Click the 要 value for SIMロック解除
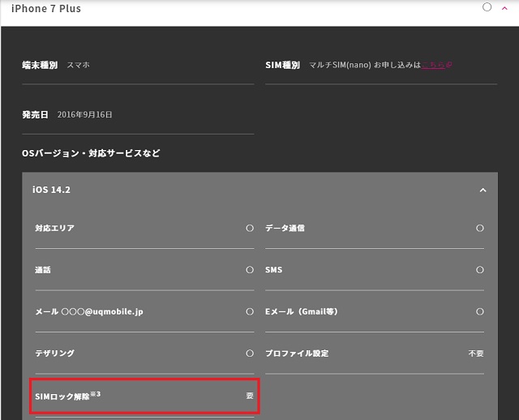519x420 pixels. [250, 396]
